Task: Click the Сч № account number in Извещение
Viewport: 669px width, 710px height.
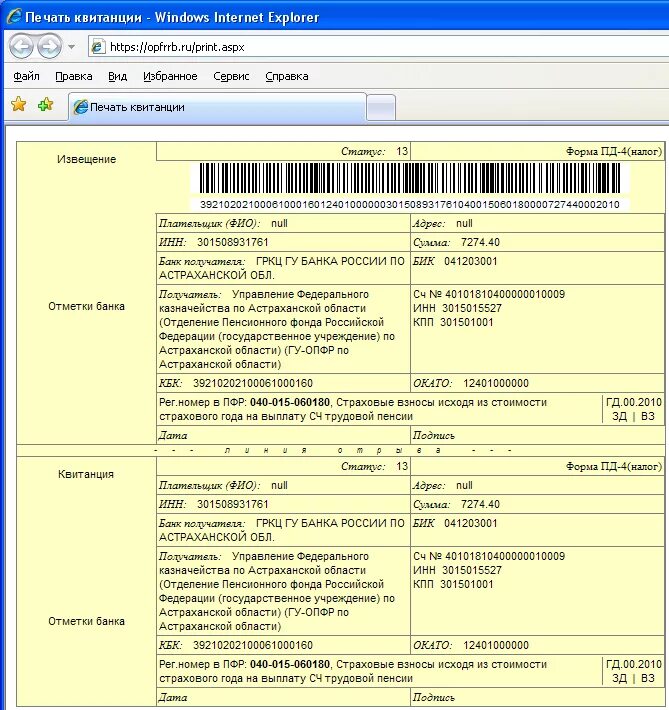Action: pyautogui.click(x=489, y=294)
